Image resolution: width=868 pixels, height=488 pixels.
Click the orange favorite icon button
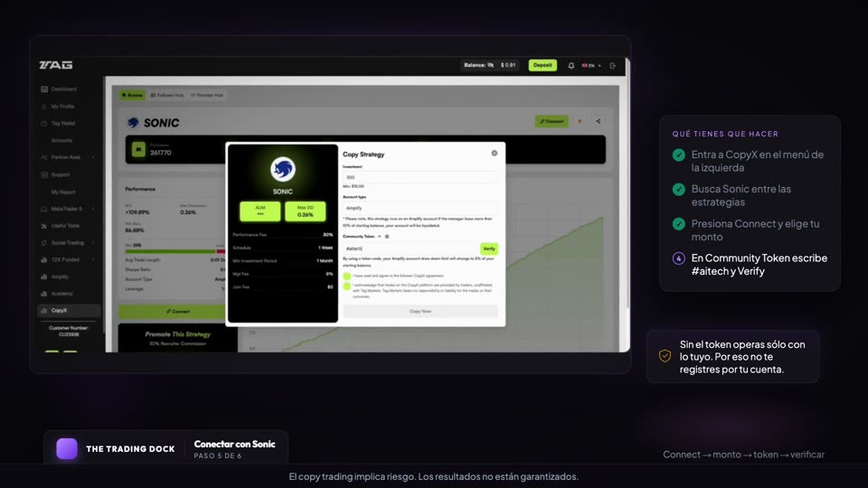click(x=580, y=121)
